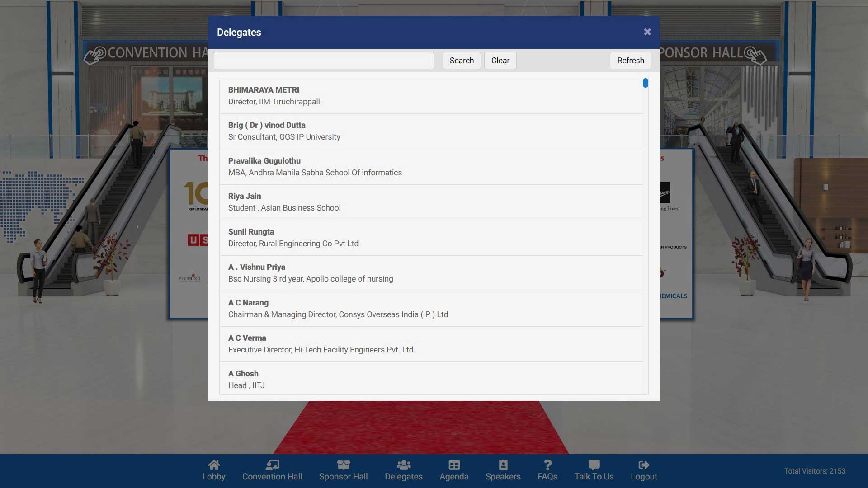Viewport: 868px width, 488px height.
Task: Choose A C Narang delegate row
Action: [431, 309]
